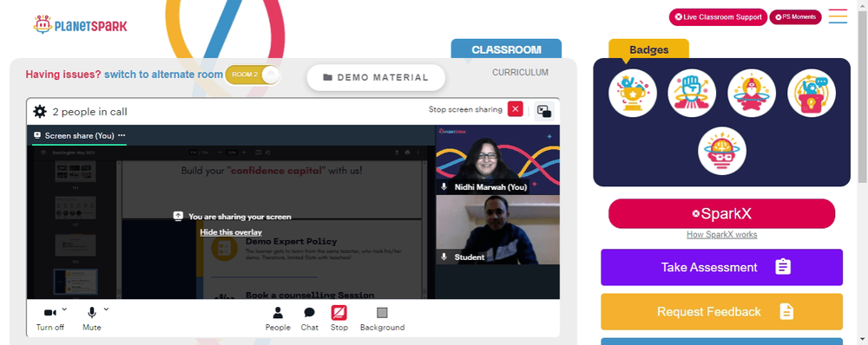
Task: Open Live Classroom Support
Action: (x=718, y=17)
